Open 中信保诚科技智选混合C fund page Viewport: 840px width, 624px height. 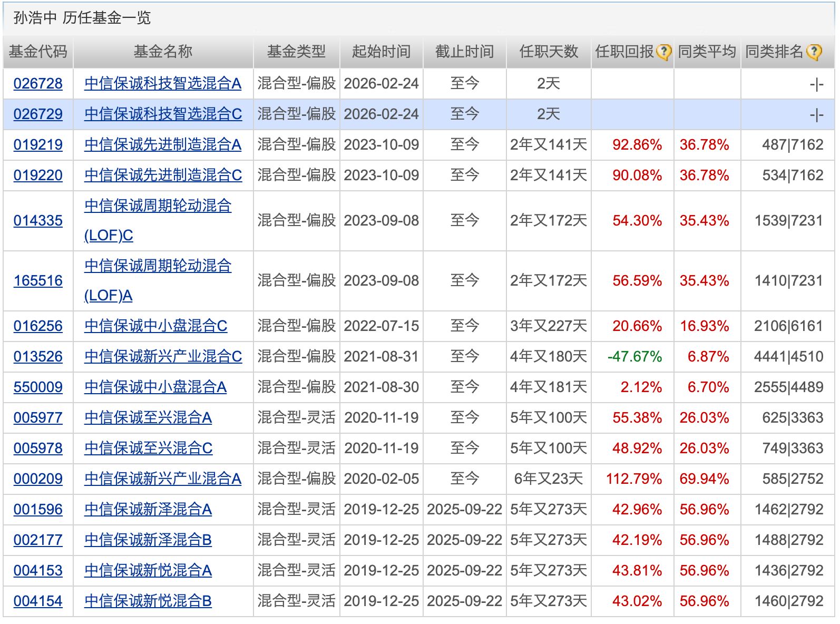click(163, 114)
